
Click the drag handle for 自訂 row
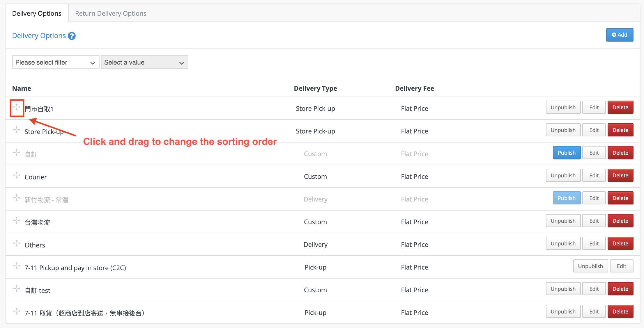[17, 153]
